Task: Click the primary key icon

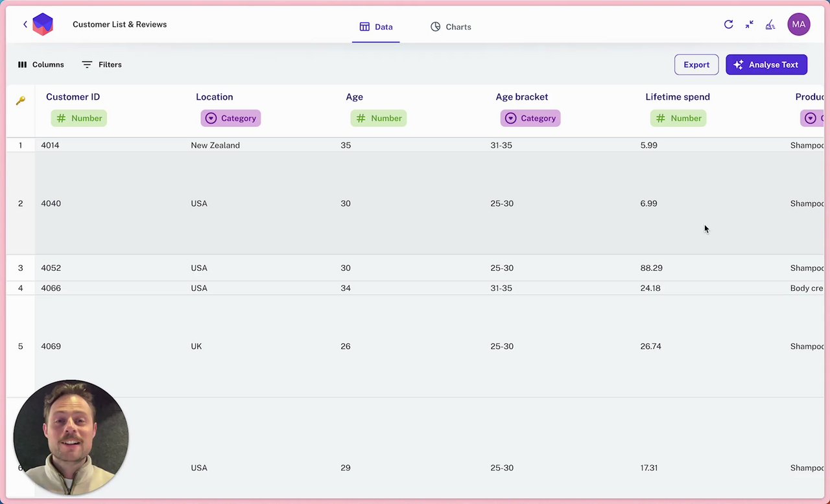Action: tap(21, 100)
